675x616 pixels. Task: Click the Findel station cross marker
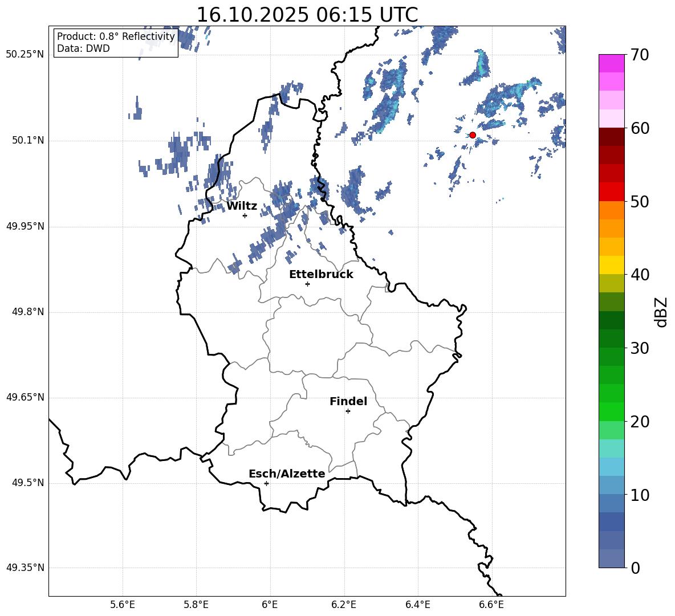[x=348, y=411]
